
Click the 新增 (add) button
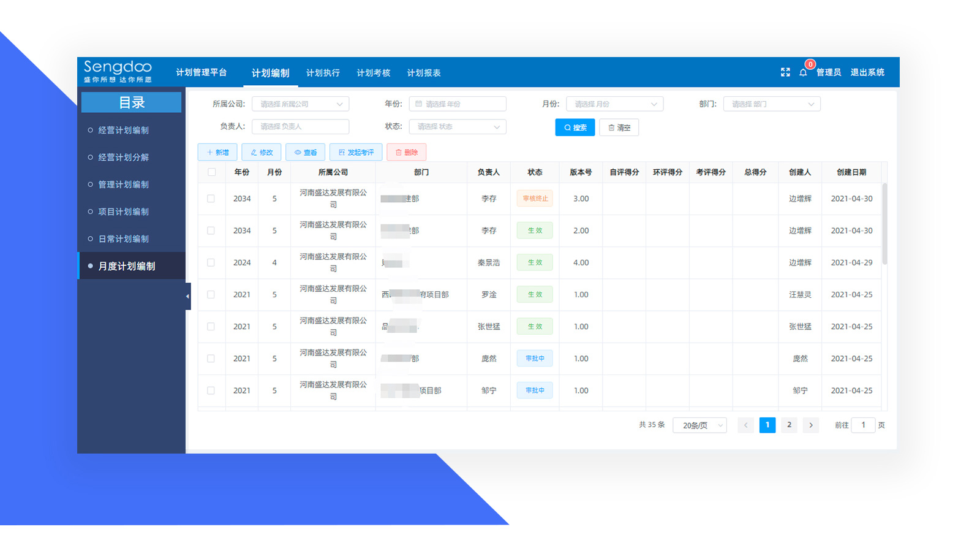click(x=217, y=152)
